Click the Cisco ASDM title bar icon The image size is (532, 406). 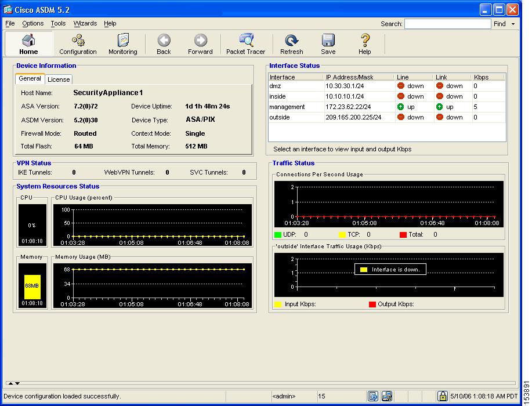[x=8, y=9]
